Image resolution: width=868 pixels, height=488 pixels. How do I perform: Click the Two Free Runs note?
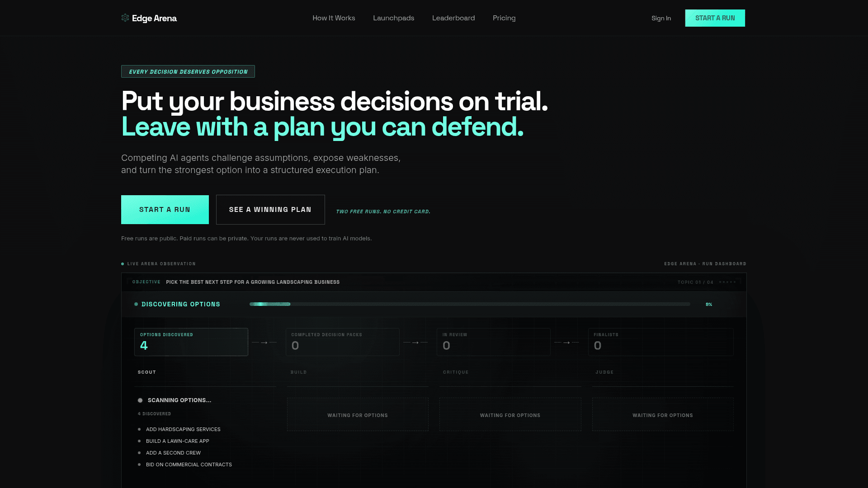383,211
